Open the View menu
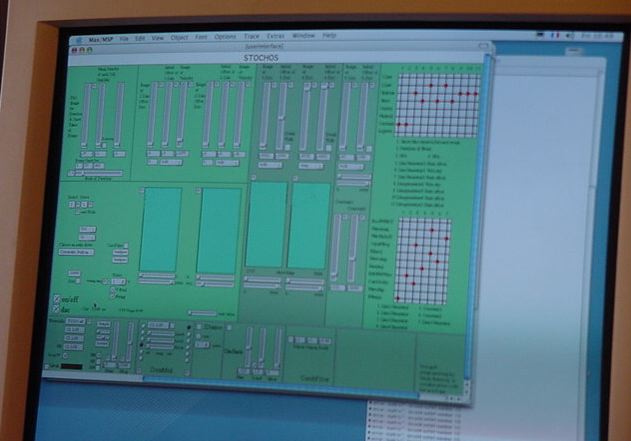The width and height of the screenshot is (631, 441). pos(157,38)
